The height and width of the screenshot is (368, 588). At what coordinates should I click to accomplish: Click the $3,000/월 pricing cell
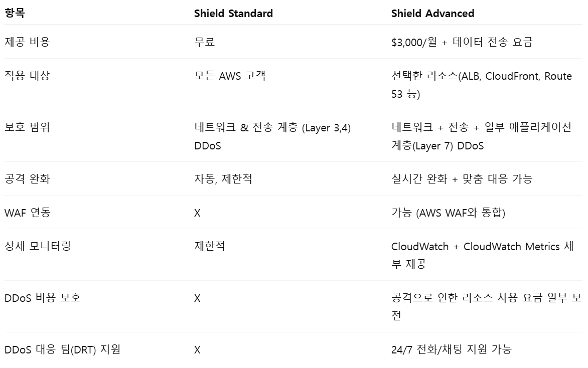(x=462, y=42)
